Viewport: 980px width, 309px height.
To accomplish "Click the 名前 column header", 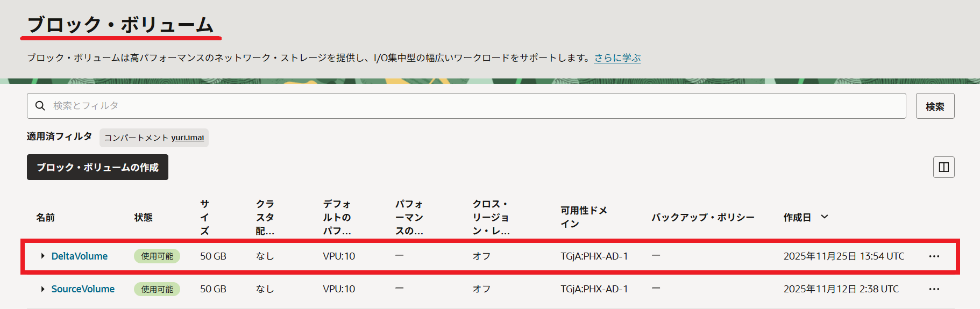I will pyautogui.click(x=45, y=217).
